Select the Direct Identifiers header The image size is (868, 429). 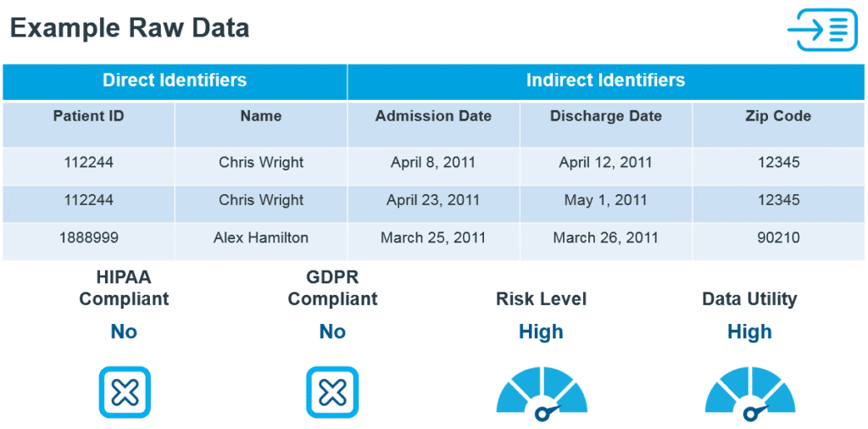pyautogui.click(x=175, y=81)
